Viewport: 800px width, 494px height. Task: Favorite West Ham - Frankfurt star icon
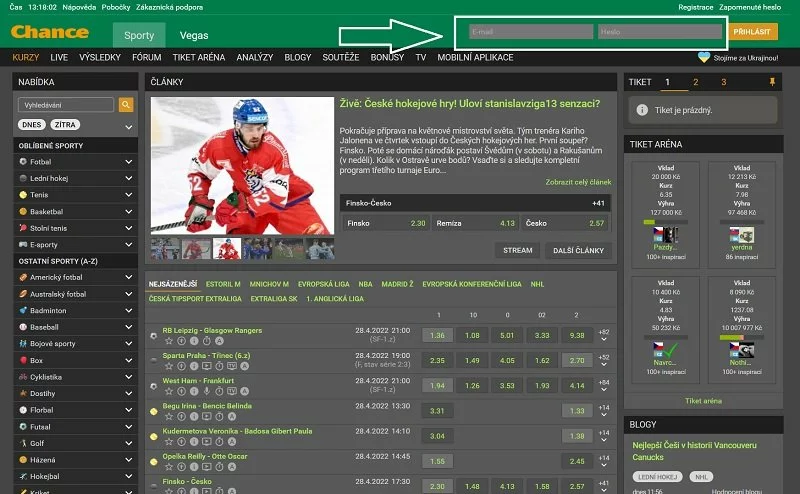[169, 391]
